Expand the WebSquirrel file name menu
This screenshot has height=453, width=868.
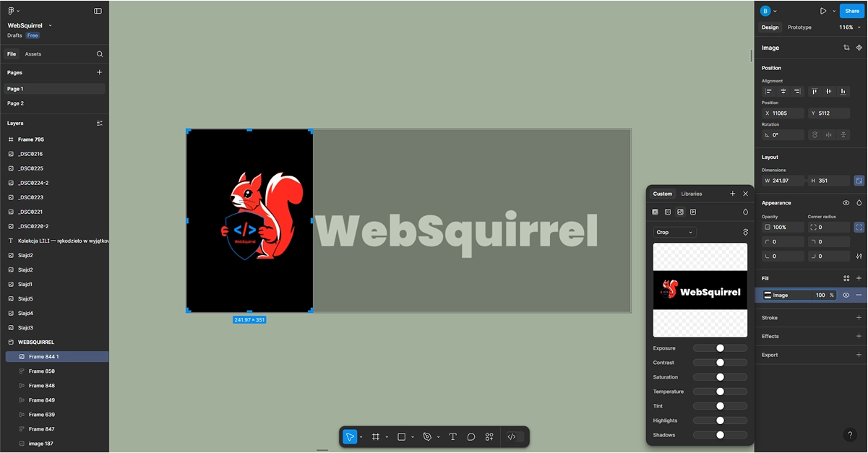coord(51,25)
